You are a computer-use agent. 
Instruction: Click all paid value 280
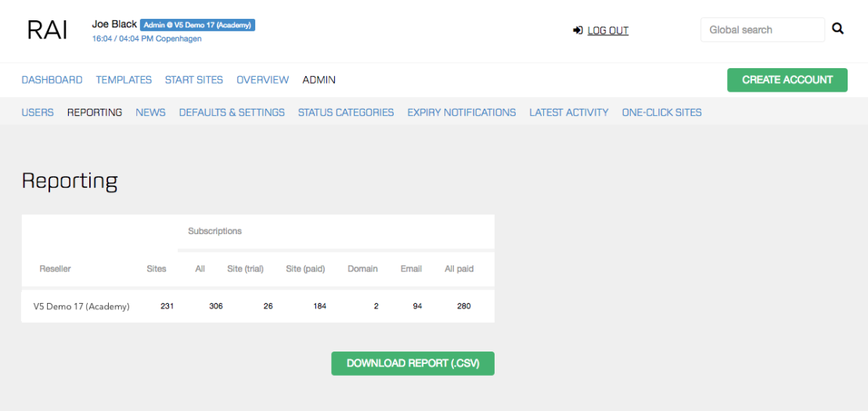click(x=464, y=306)
